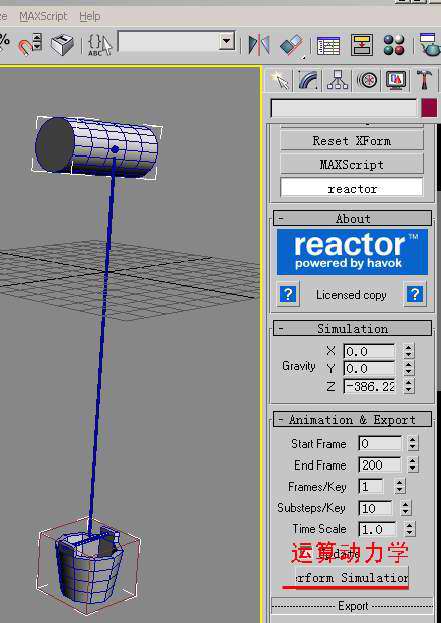441x623 pixels.
Task: Switch to the Modify panel tab
Action: pos(308,80)
